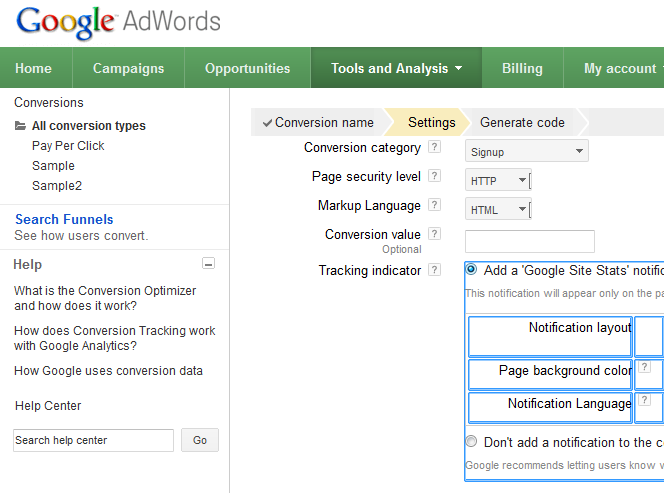Click the Google AdWords logo
This screenshot has width=664, height=493.
click(x=119, y=23)
